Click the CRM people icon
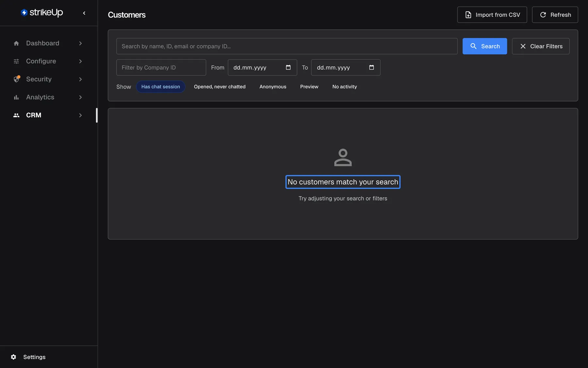Image resolution: width=588 pixels, height=368 pixels. coord(16,115)
